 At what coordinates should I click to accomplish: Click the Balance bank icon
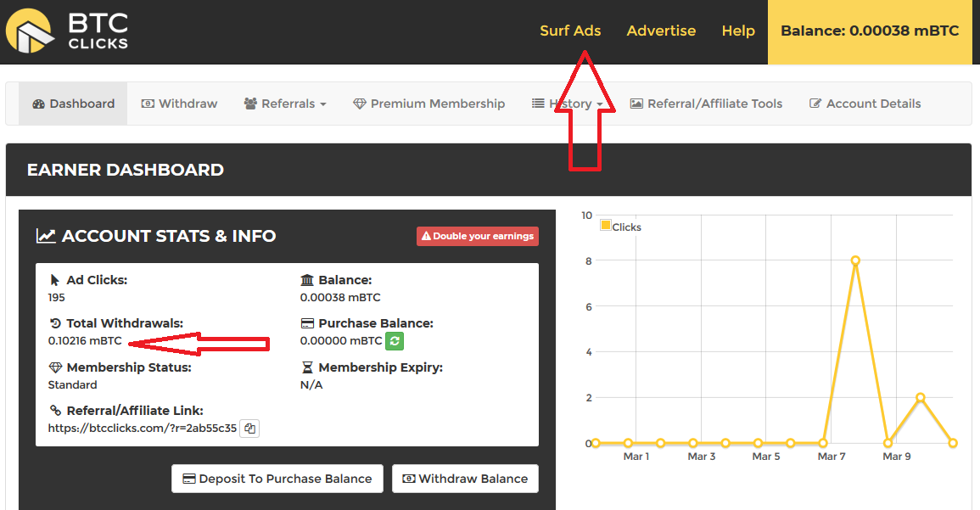click(x=307, y=280)
